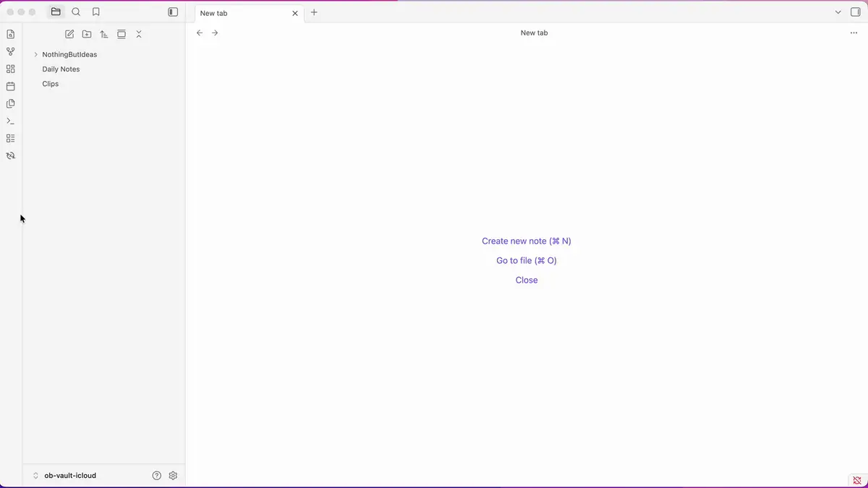Insert template ribbon icon
The image size is (868, 488).
[x=10, y=103]
